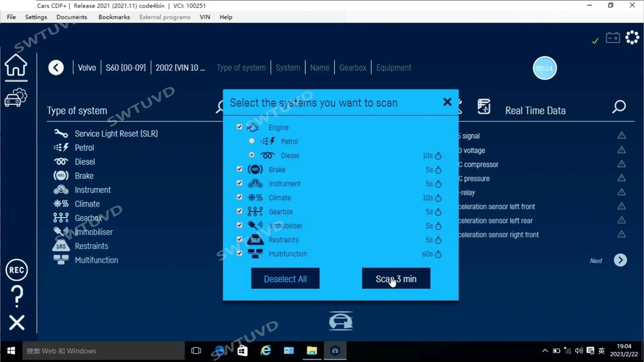
Task: Click the Engine system icon
Action: pos(253,127)
